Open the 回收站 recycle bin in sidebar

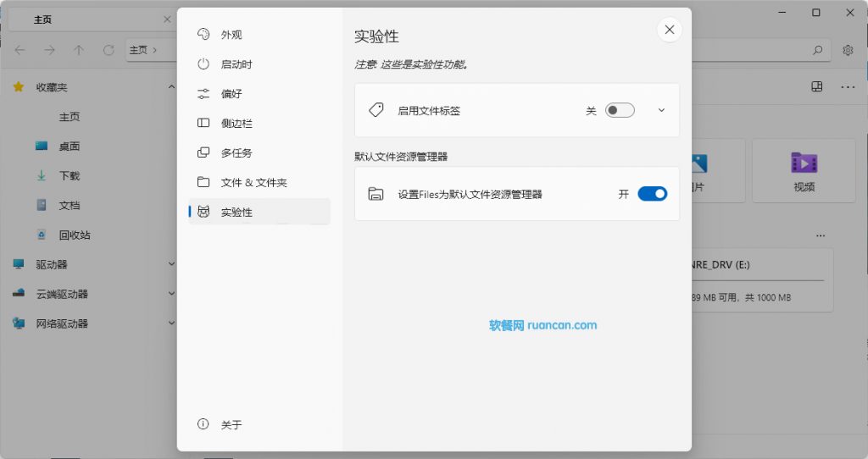tap(74, 235)
